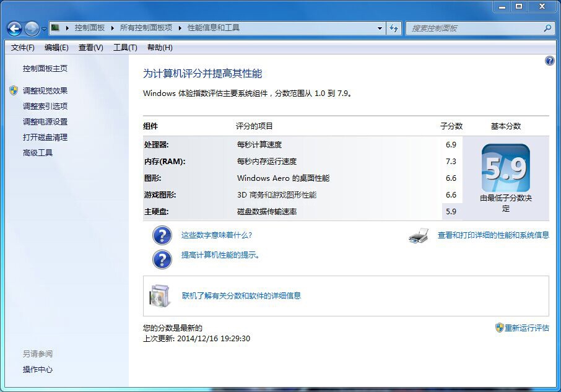Image resolution: width=561 pixels, height=392 pixels.
Task: Click the 内存(RAM) subscore 7.3
Action: pyautogui.click(x=451, y=162)
